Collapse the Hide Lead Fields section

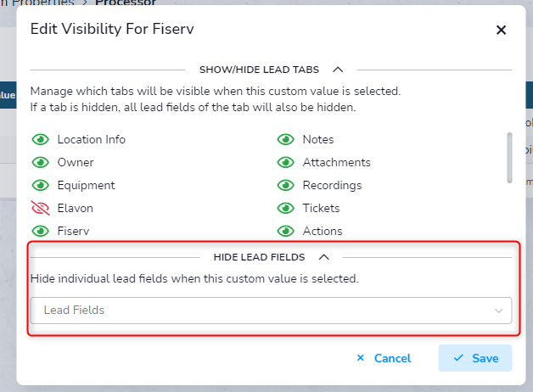pos(324,257)
